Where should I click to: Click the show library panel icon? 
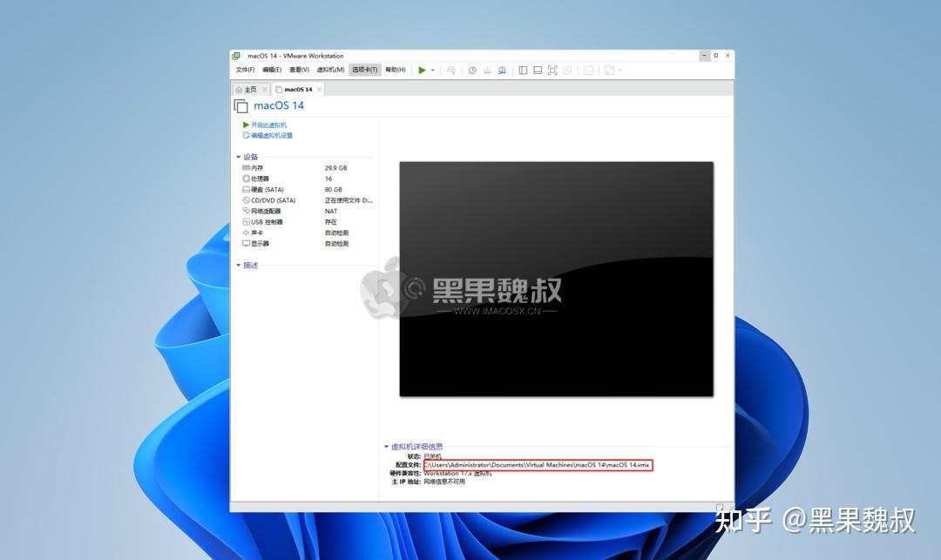pos(524,70)
